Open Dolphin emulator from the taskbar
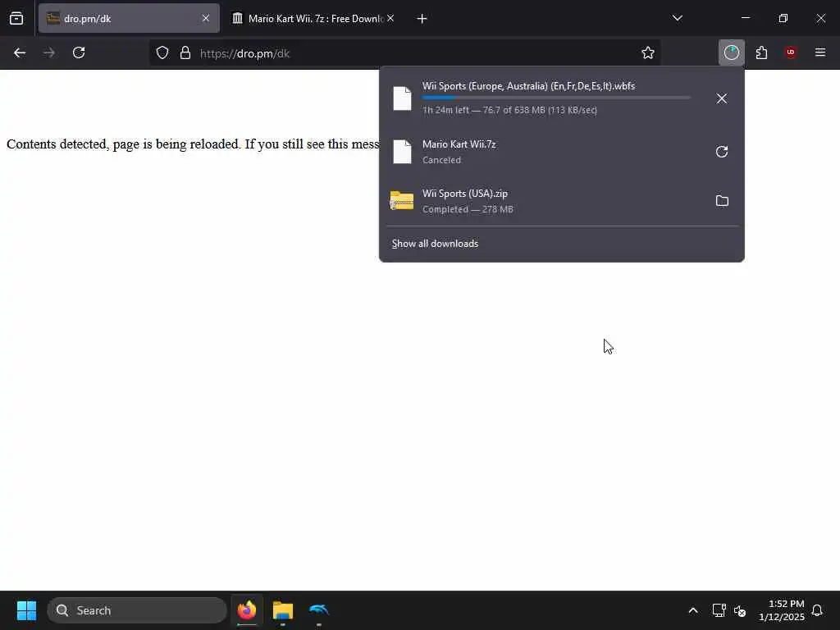Viewport: 840px width, 630px height. click(x=319, y=610)
